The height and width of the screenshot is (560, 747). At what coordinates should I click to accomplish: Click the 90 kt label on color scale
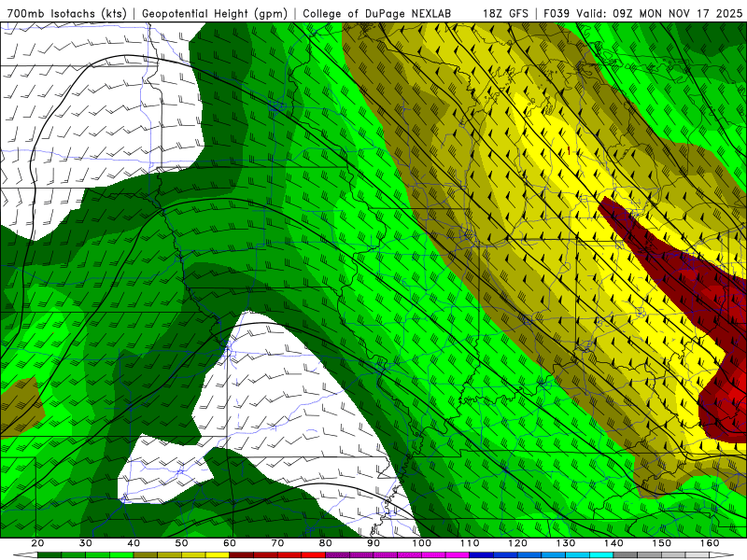(x=373, y=543)
